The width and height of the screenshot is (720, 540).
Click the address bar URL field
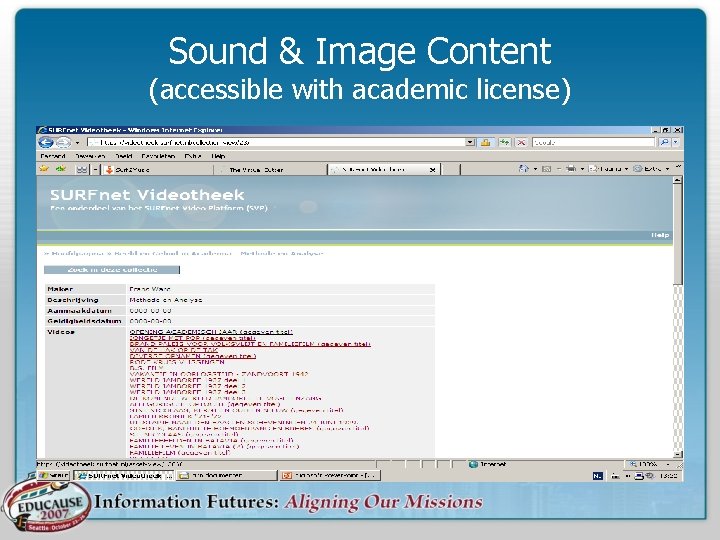[276, 142]
